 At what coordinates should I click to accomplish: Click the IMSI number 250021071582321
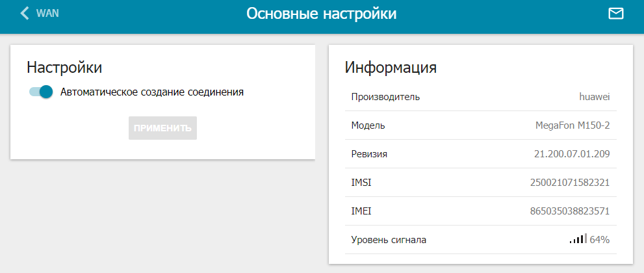pyautogui.click(x=570, y=183)
